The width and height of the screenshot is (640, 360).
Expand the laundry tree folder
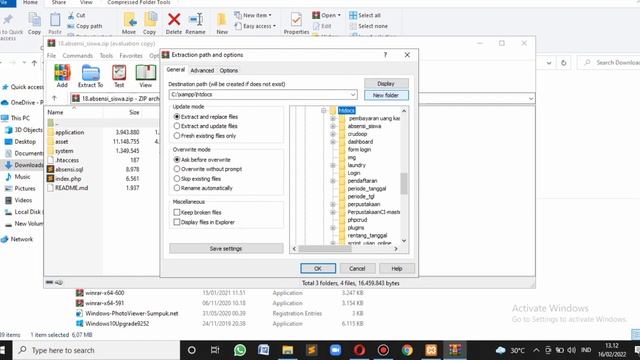[x=333, y=165]
